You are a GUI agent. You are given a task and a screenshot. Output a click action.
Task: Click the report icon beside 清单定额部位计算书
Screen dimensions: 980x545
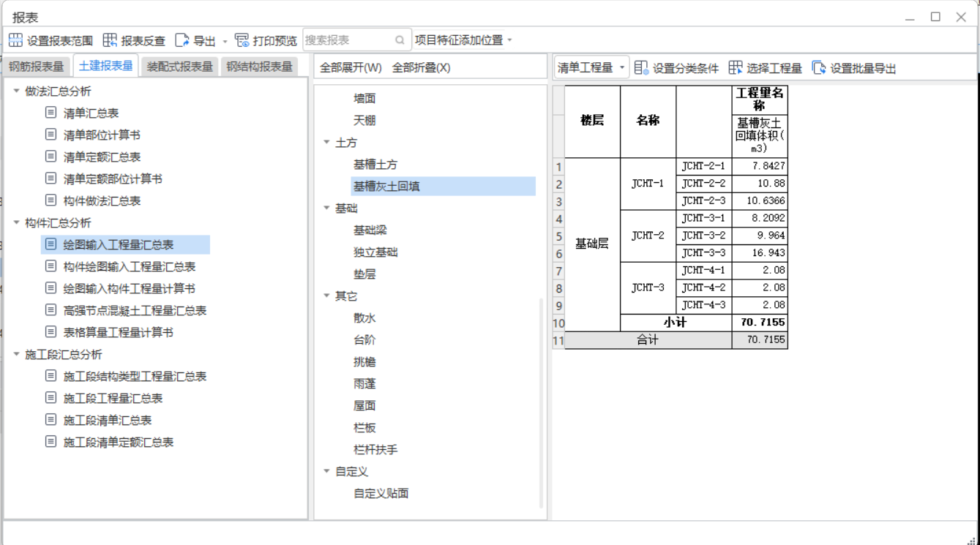(51, 178)
